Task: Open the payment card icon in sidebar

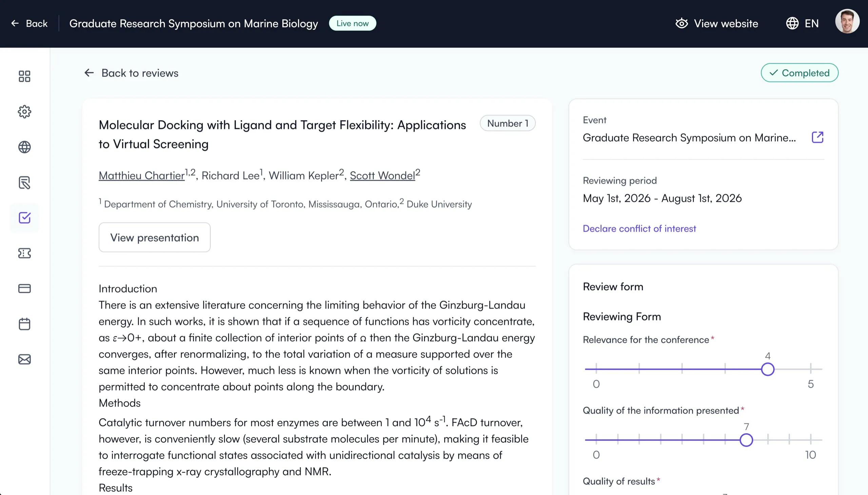Action: [x=24, y=289]
